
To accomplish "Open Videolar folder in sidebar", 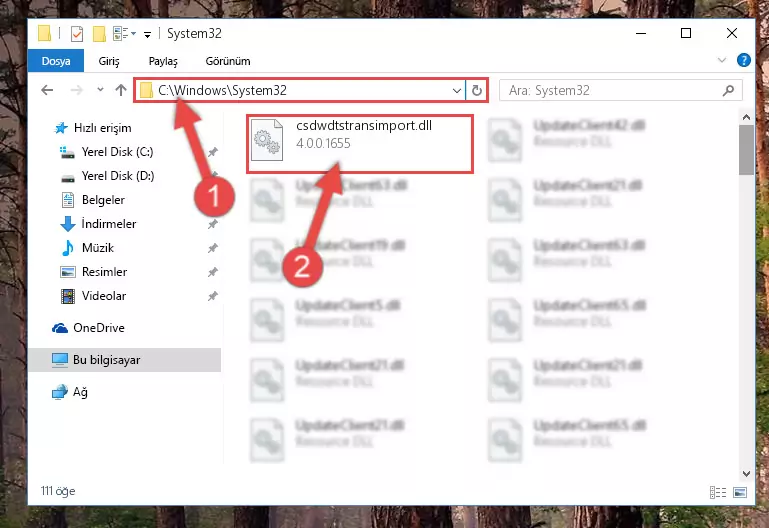I will [93, 296].
